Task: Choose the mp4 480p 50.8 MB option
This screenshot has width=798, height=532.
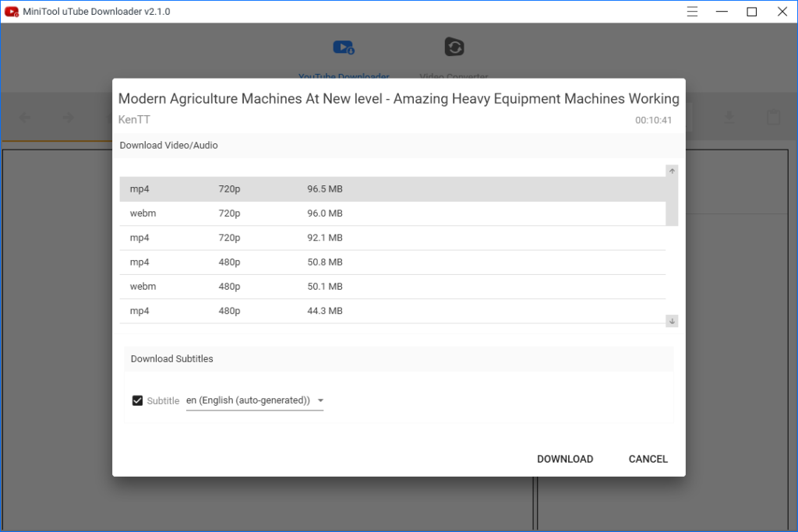Action: (392, 262)
